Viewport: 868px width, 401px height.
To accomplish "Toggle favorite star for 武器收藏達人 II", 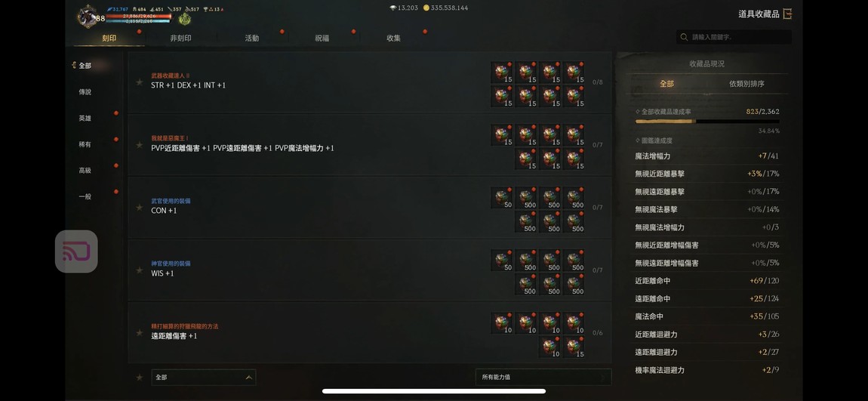I will pyautogui.click(x=140, y=82).
